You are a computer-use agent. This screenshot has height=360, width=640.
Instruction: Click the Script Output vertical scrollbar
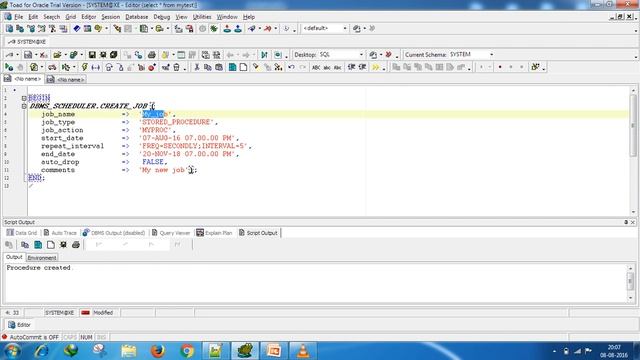(630, 283)
